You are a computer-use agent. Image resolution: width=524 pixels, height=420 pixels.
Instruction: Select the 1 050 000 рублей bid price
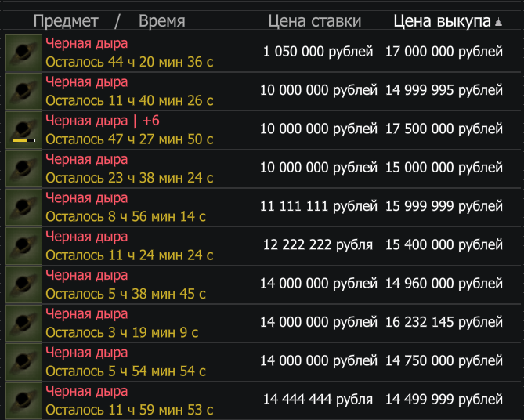pyautogui.click(x=318, y=52)
